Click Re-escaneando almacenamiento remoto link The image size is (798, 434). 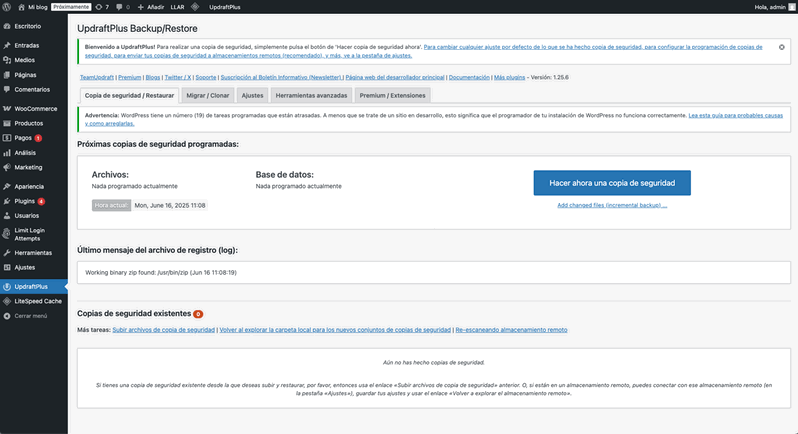(511, 330)
